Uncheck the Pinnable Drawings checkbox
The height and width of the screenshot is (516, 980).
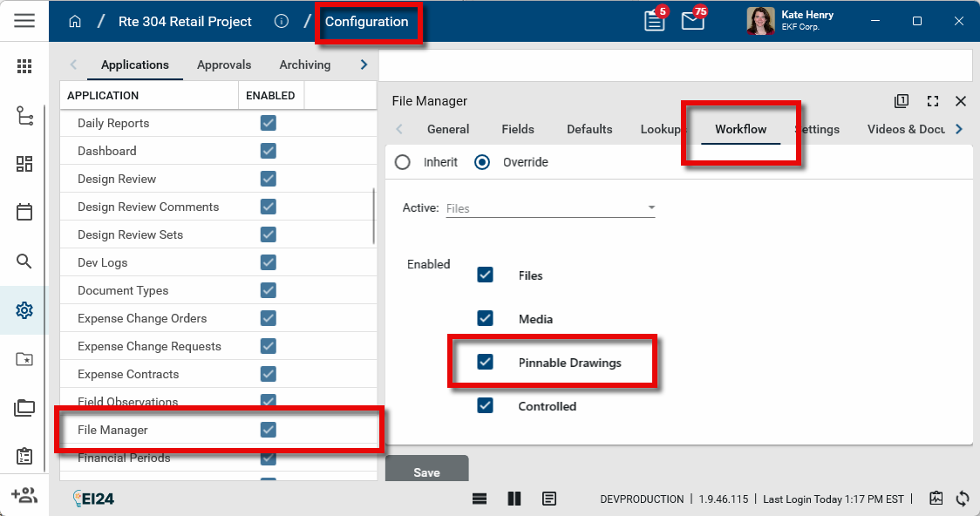(x=486, y=362)
